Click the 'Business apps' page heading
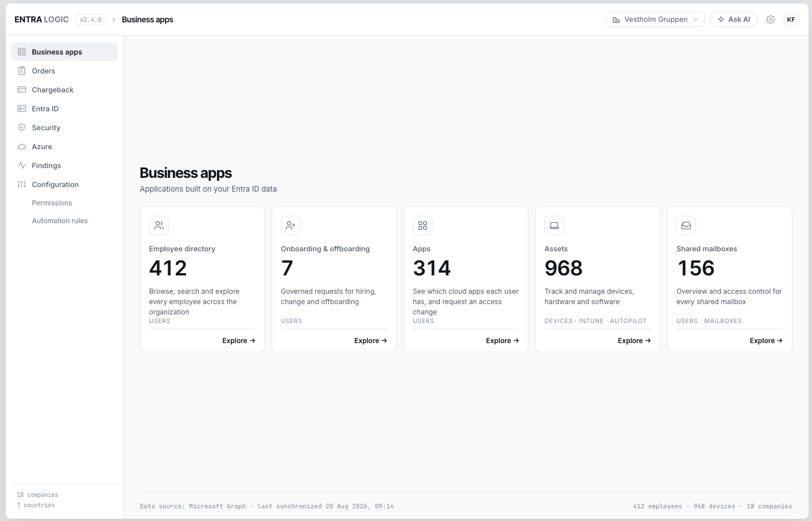Image resolution: width=812 pixels, height=521 pixels. tap(186, 173)
